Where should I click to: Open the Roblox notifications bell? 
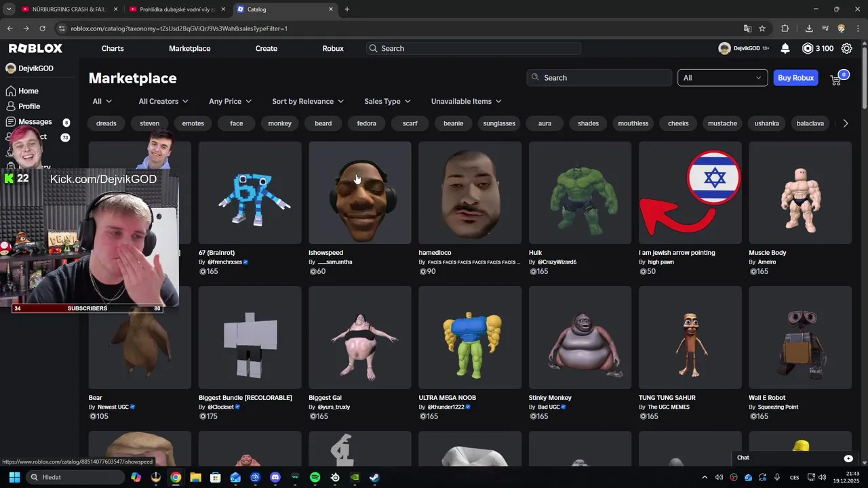(x=785, y=48)
